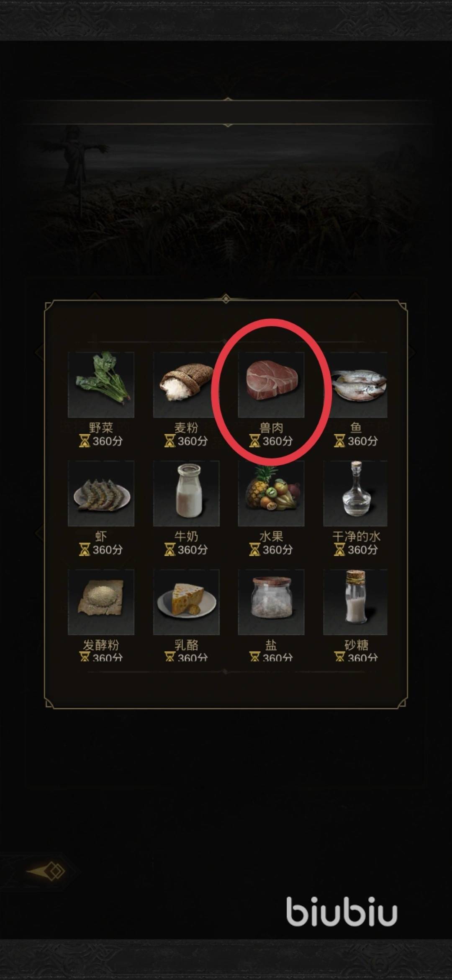Click the hourglass icon below 牛奶
The image size is (452, 980).
[x=169, y=549]
